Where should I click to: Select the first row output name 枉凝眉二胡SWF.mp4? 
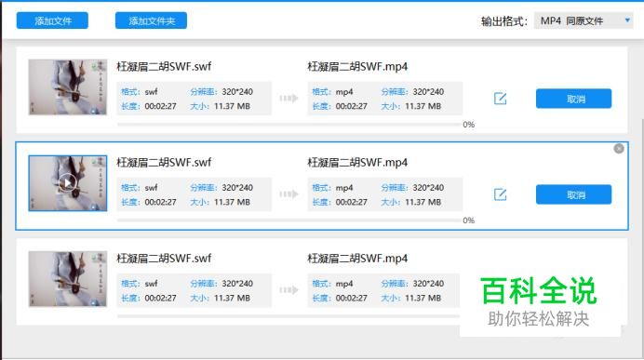tap(357, 66)
